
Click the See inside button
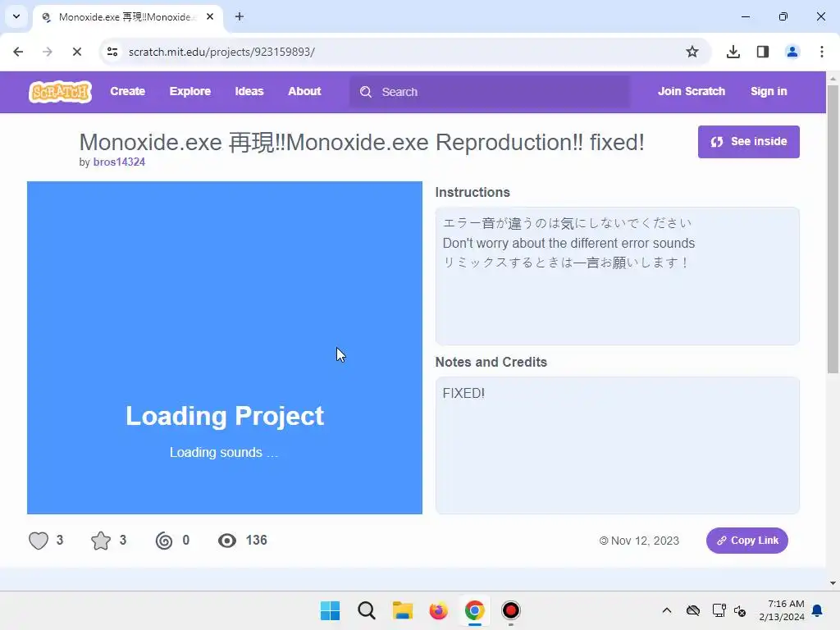pos(748,141)
